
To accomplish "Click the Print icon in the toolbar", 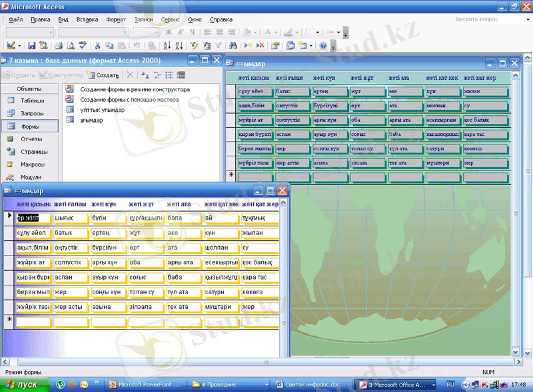I will pos(57,46).
